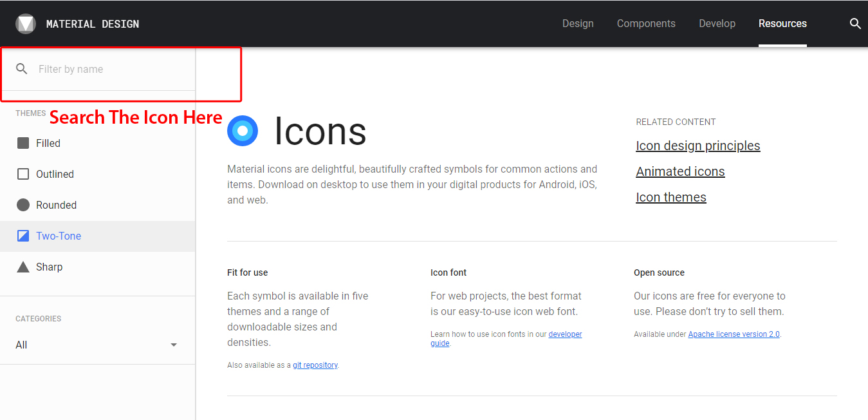Image resolution: width=868 pixels, height=420 pixels.
Task: Select the Sharp theme label
Action: pos(49,267)
